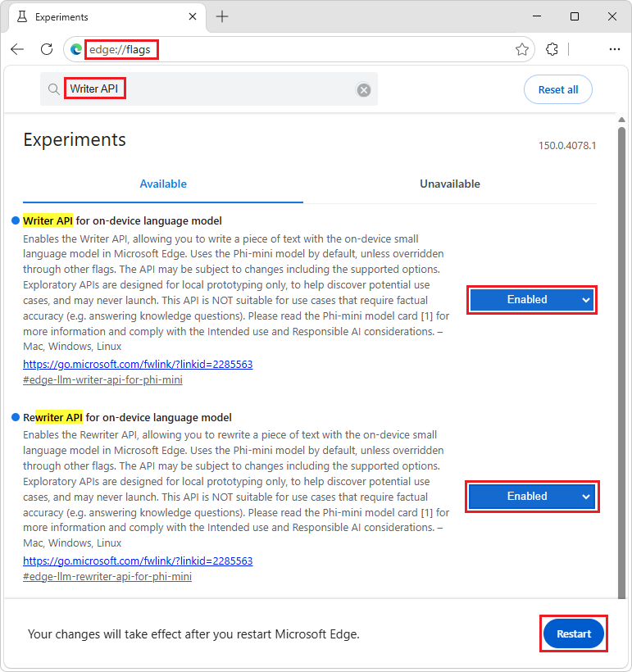Open the Rewriter API Enabled dropdown
This screenshot has width=632, height=672.
(x=532, y=497)
